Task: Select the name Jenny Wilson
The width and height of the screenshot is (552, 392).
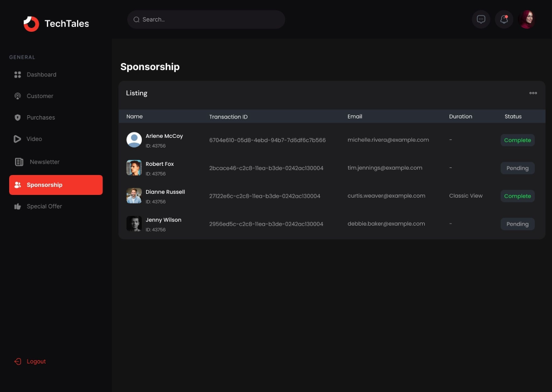Action: [x=163, y=220]
